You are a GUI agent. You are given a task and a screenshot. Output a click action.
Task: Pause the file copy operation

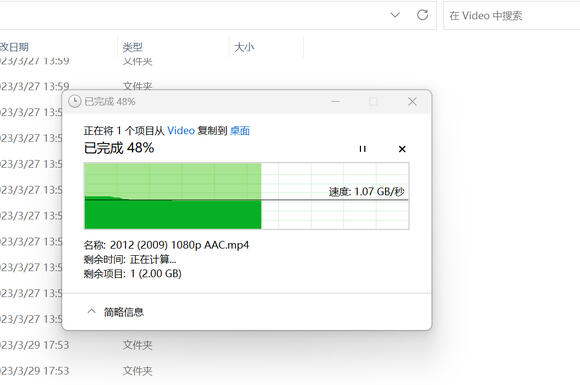362,149
